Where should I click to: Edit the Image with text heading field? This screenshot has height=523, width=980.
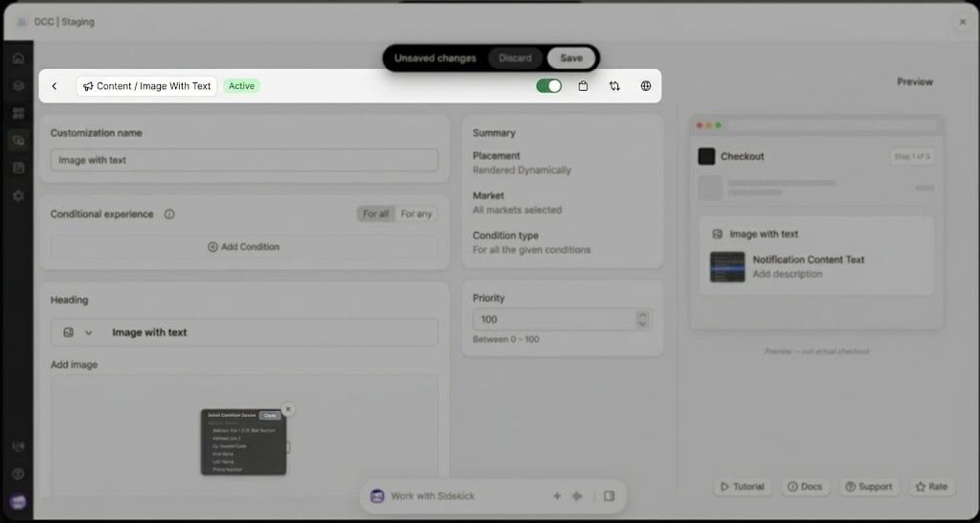[244, 332]
